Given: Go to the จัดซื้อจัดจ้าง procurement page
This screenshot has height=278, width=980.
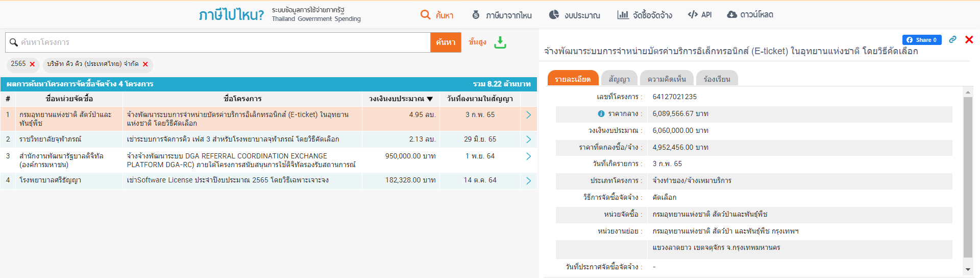Looking at the screenshot, I should 645,15.
